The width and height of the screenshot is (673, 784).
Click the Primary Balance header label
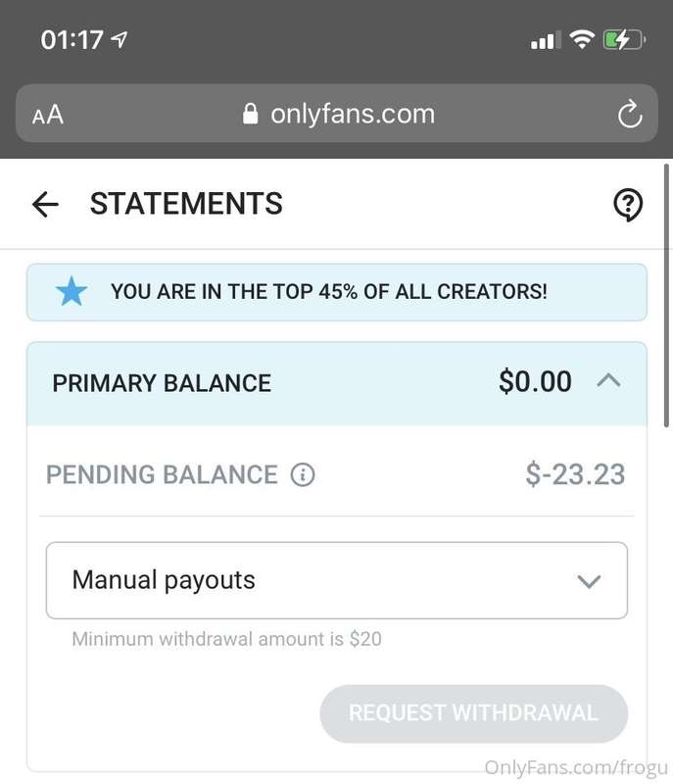162,382
